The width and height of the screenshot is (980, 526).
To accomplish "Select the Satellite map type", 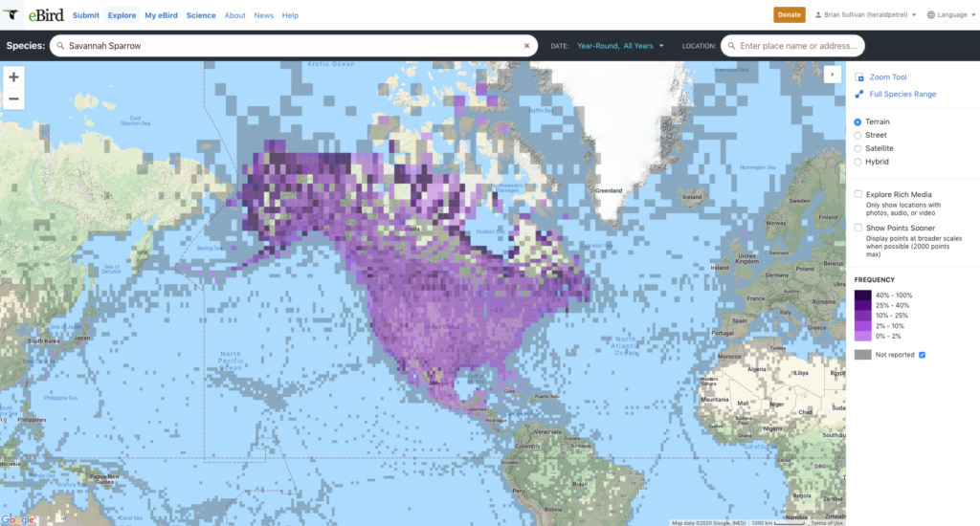I will (857, 148).
